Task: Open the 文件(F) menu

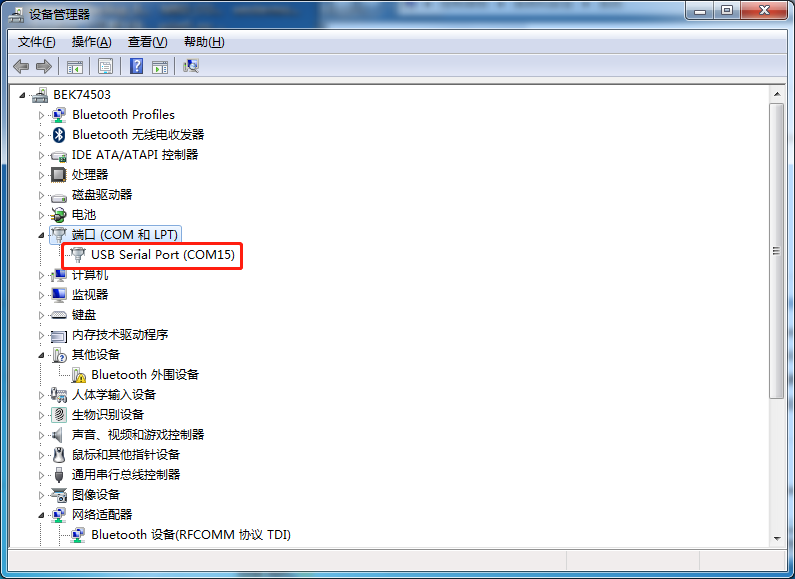Action: coord(37,42)
